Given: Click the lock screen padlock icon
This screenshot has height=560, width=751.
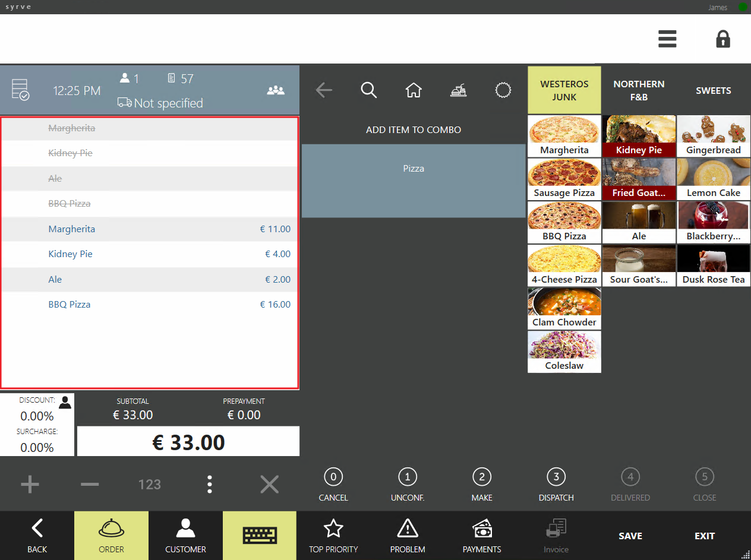Looking at the screenshot, I should (722, 39).
